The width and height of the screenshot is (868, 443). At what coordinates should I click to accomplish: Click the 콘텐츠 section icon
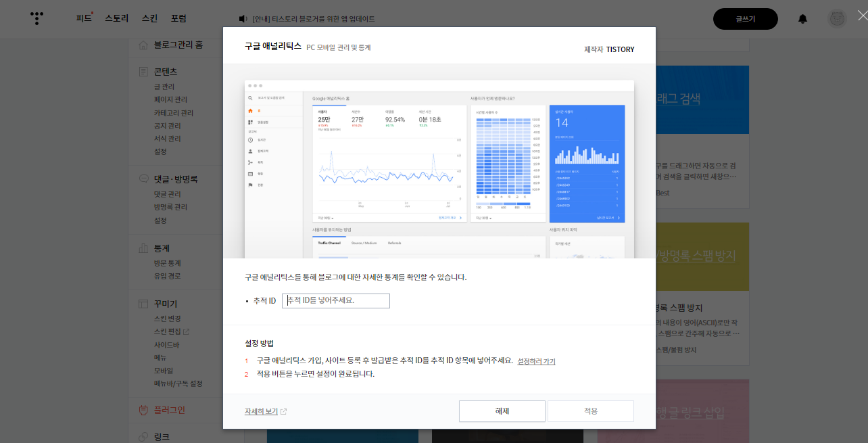[x=143, y=72]
